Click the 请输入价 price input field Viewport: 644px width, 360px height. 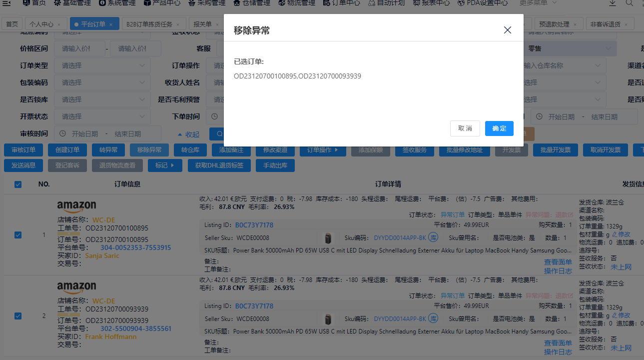(x=80, y=48)
